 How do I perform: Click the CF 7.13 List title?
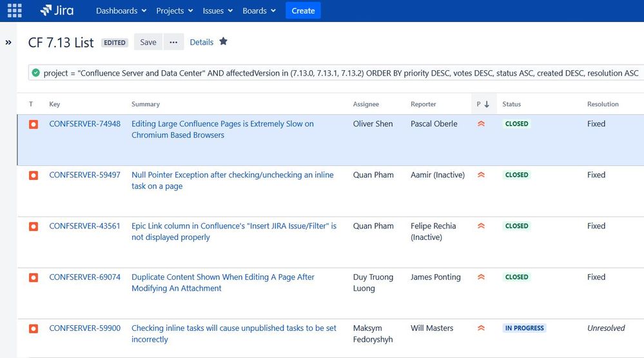(x=61, y=43)
